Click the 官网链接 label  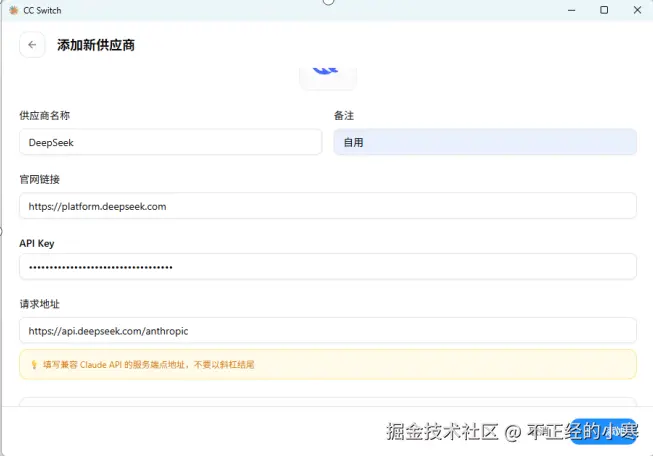pos(40,179)
